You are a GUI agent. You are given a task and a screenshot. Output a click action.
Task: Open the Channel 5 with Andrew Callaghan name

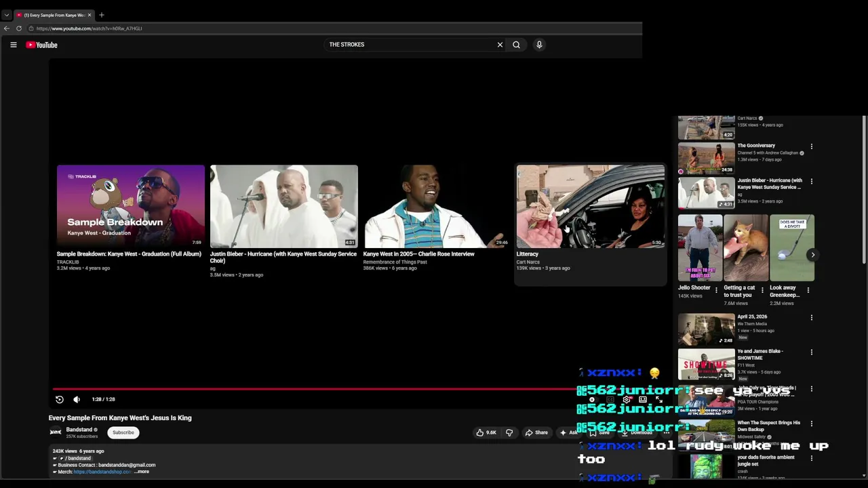(767, 153)
